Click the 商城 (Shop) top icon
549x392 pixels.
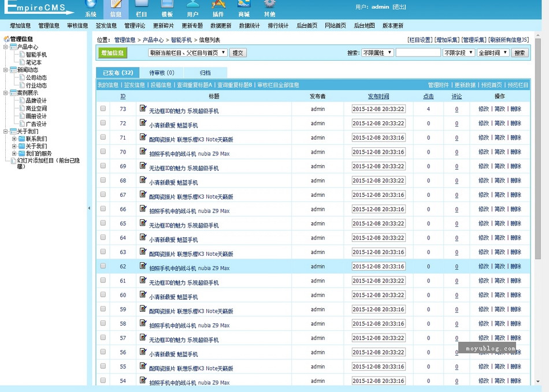pyautogui.click(x=244, y=8)
